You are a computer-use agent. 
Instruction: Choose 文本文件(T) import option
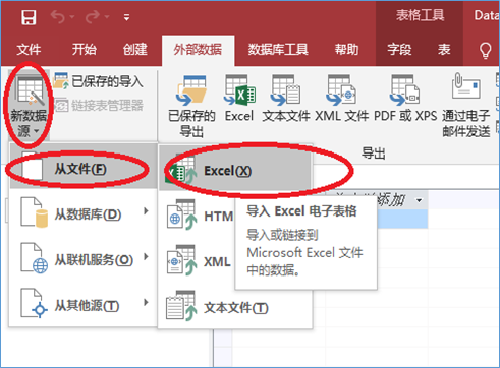point(235,307)
